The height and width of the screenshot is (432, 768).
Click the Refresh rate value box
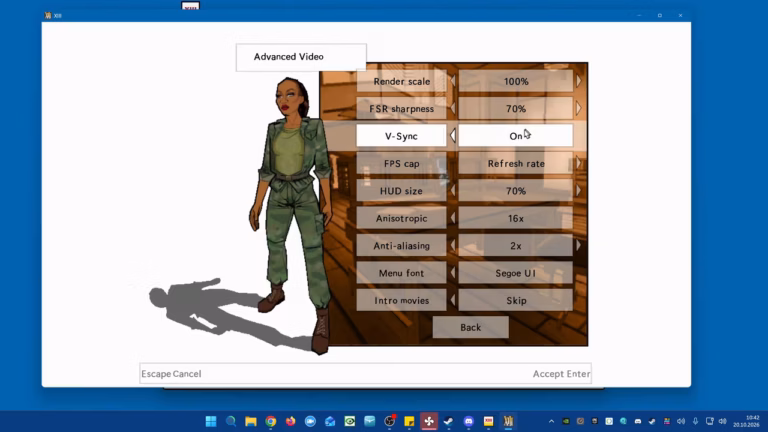[516, 163]
